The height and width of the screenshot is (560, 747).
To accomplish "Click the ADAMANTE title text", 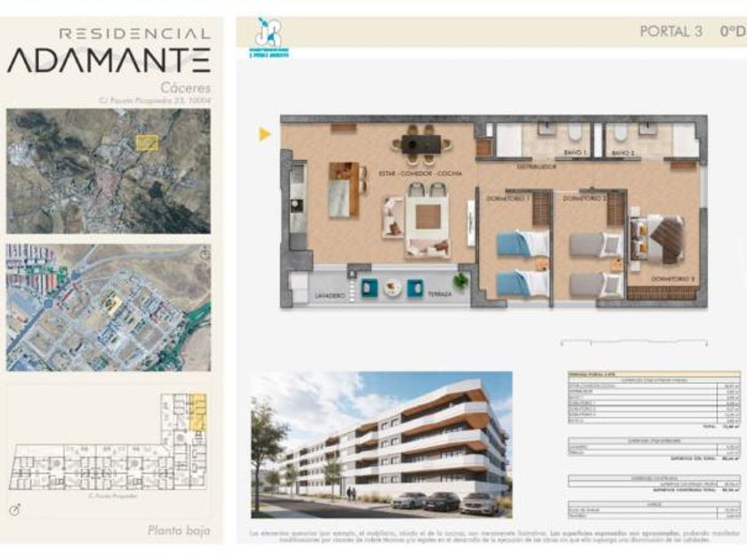I will [x=108, y=60].
